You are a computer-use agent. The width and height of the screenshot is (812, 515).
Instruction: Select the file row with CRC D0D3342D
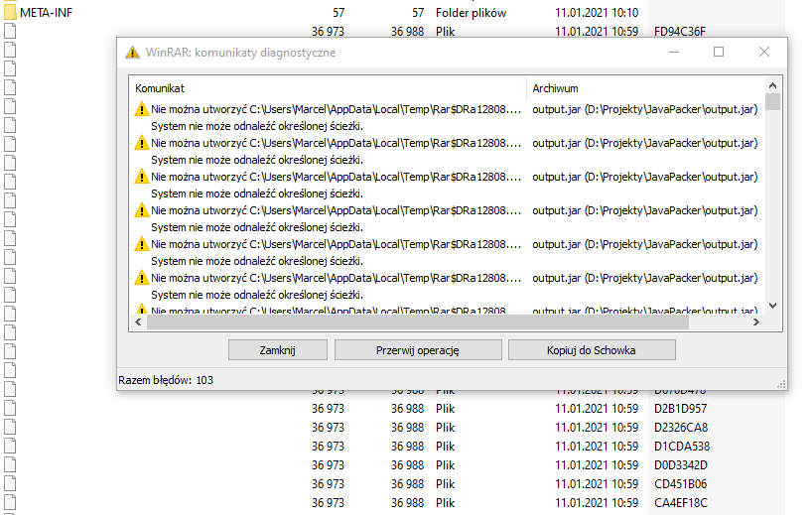[x=392, y=465]
